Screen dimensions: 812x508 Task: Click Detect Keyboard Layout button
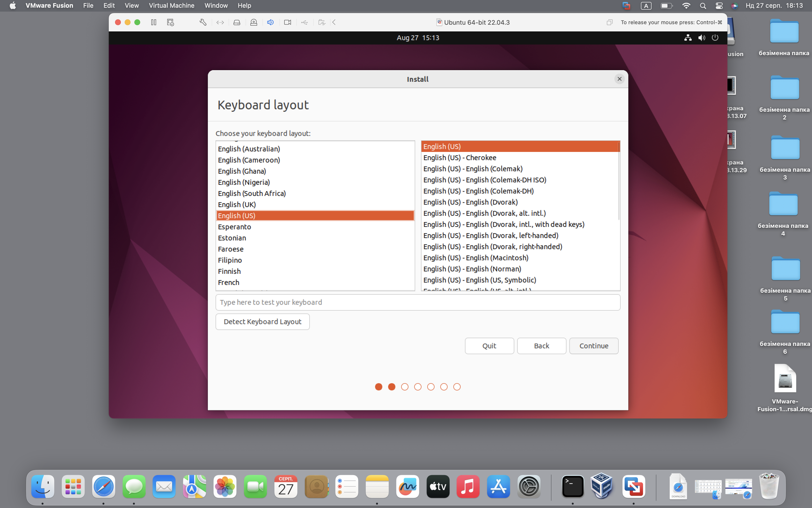pos(262,321)
